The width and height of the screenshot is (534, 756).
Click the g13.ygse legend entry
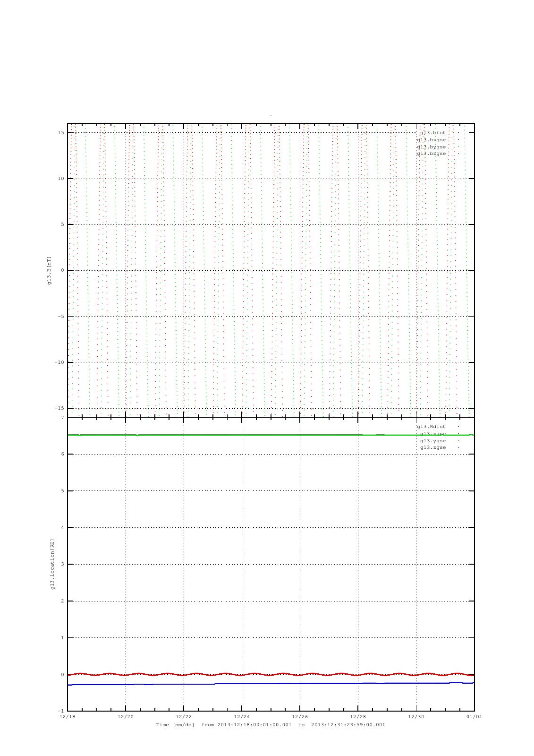[x=432, y=441]
